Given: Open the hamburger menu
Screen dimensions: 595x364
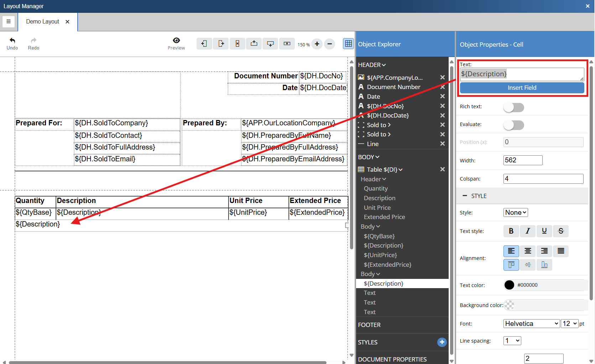Looking at the screenshot, I should pos(9,22).
